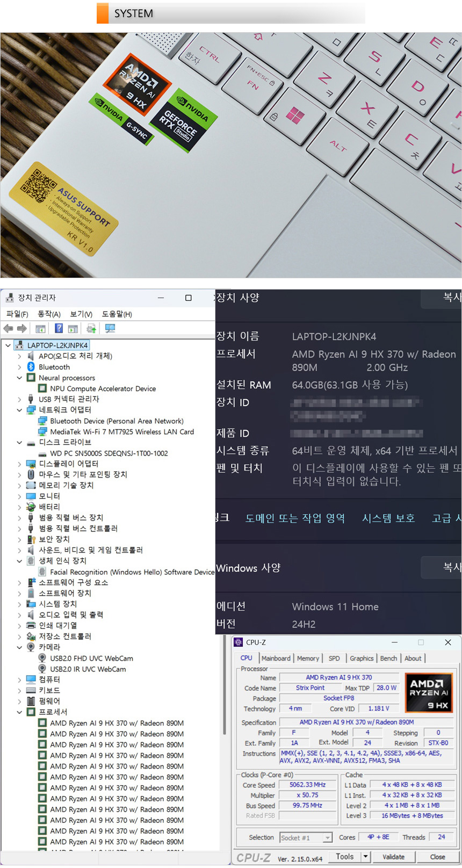Collapse the Neural processors node
This screenshot has width=462, height=868.
(19, 378)
